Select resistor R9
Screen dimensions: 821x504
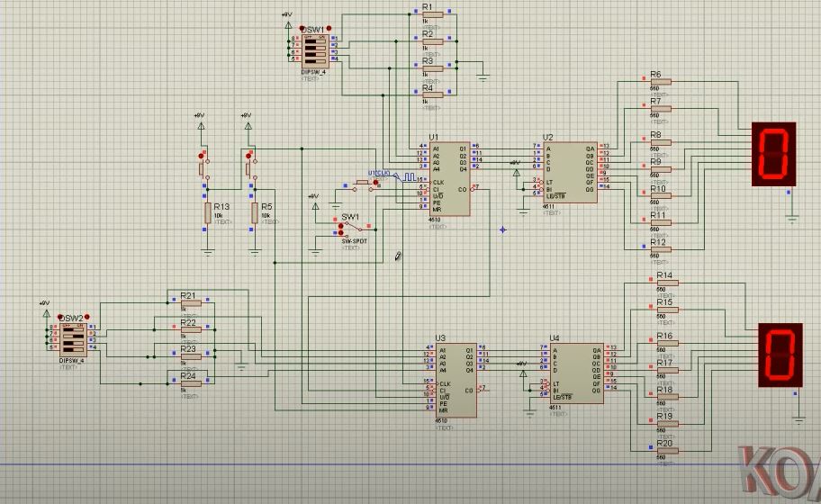tap(661, 169)
